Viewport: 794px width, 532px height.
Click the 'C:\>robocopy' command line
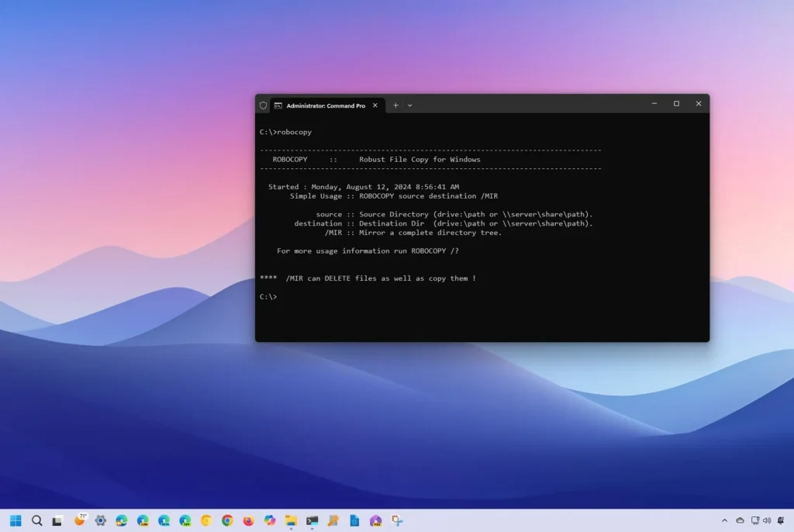tap(285, 132)
